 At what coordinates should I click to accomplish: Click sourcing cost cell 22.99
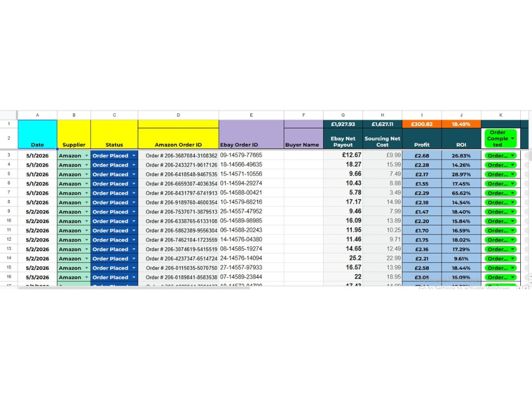[x=383, y=258]
